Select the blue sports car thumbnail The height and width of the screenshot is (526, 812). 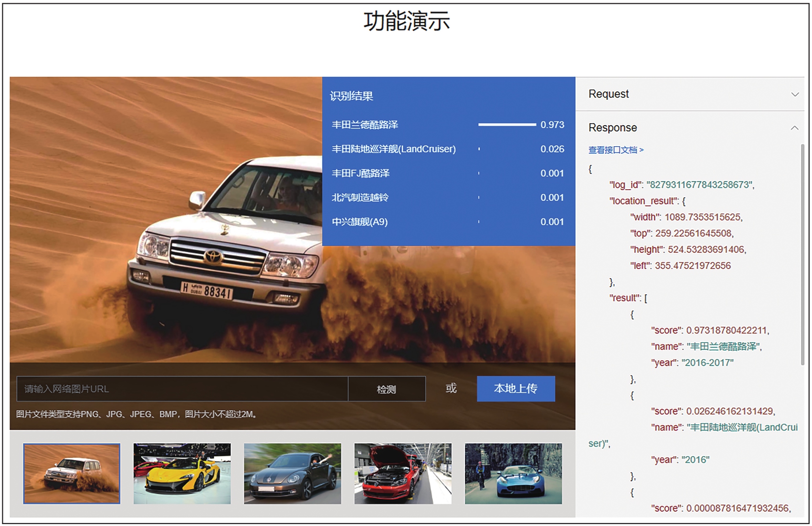tap(513, 473)
